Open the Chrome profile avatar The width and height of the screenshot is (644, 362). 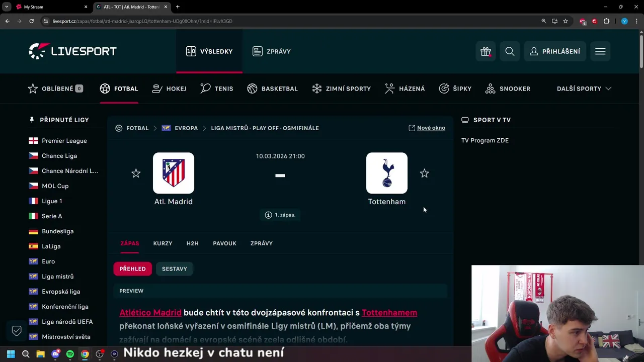coord(624,21)
